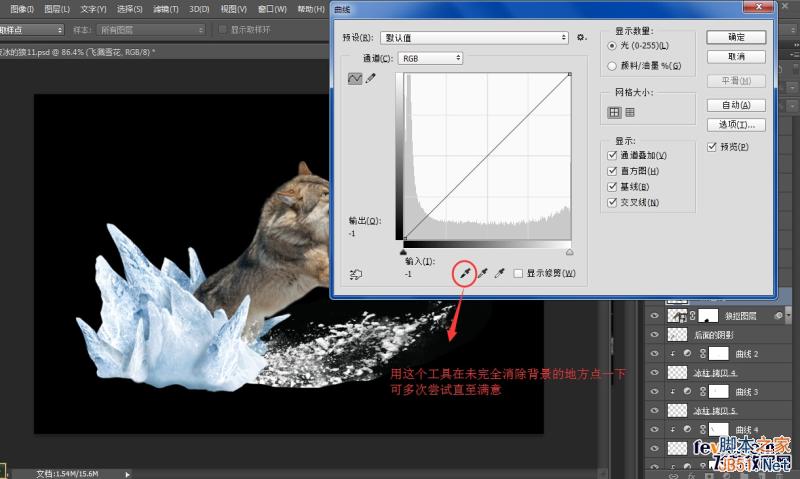The image size is (800, 479).
Task: Uncheck 交叉线 intersection line display
Action: (x=612, y=203)
